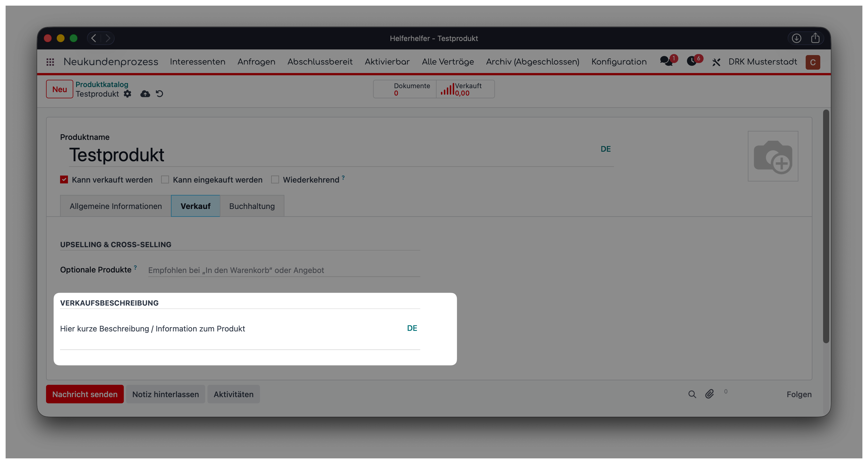Open the Abschlussbereit menu
The image size is (868, 464).
tap(320, 62)
